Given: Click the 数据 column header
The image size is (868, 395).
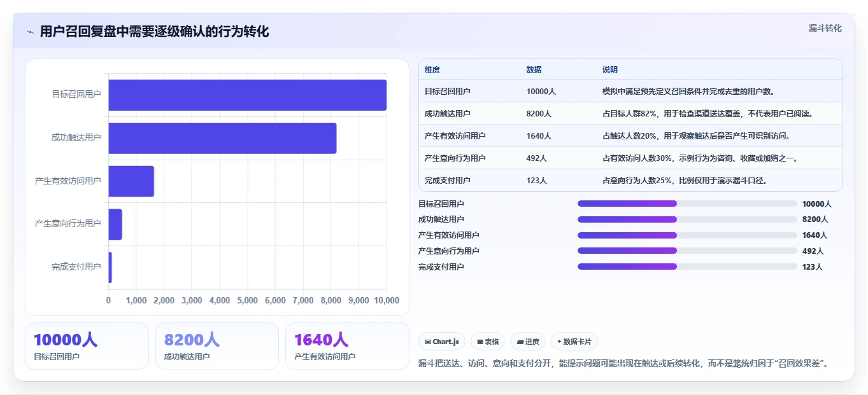Looking at the screenshot, I should [x=534, y=70].
